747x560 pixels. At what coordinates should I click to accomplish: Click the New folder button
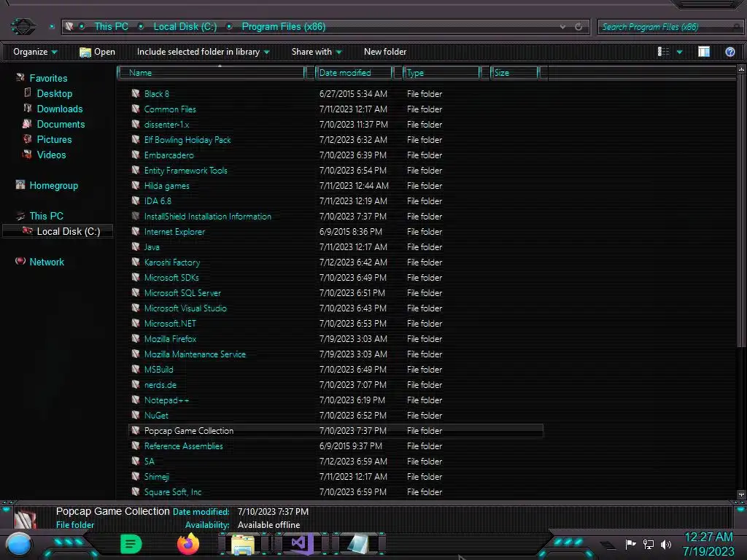pos(385,52)
